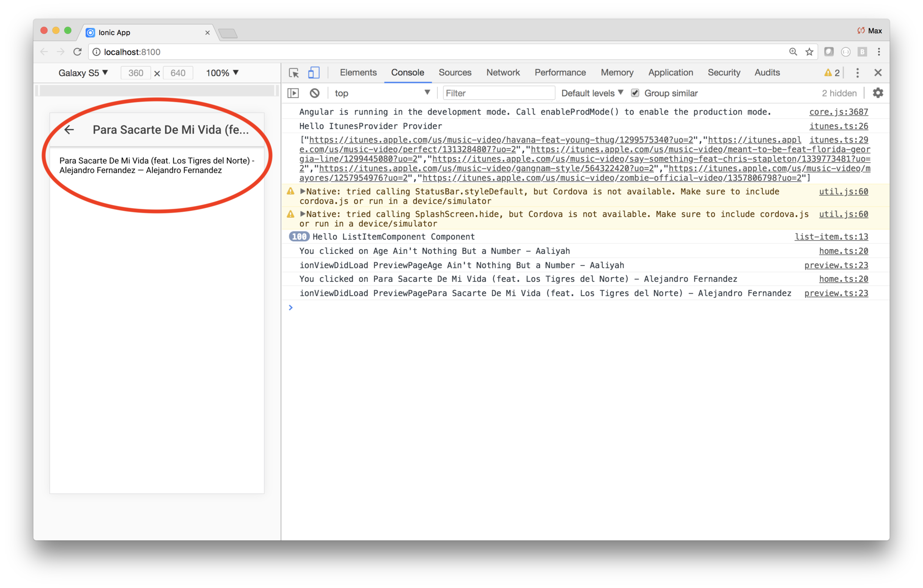This screenshot has width=923, height=588.
Task: Clear the console with the ban icon
Action: (314, 93)
